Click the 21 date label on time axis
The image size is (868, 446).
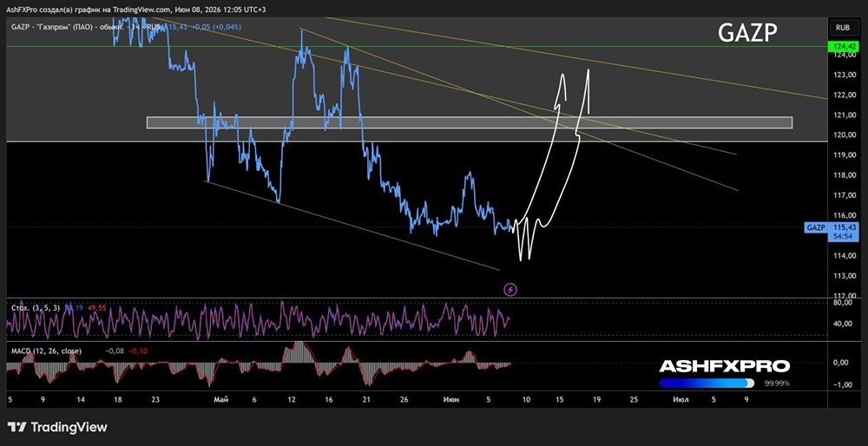366,399
